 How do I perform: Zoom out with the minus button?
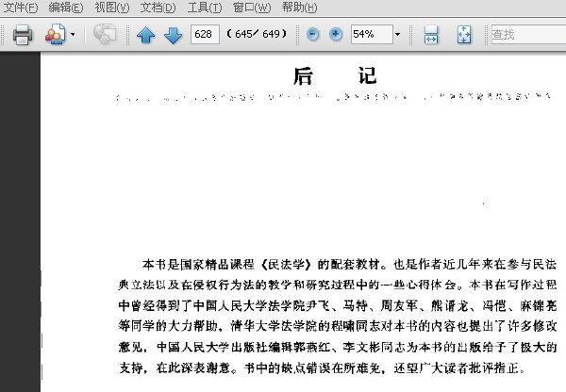(312, 34)
